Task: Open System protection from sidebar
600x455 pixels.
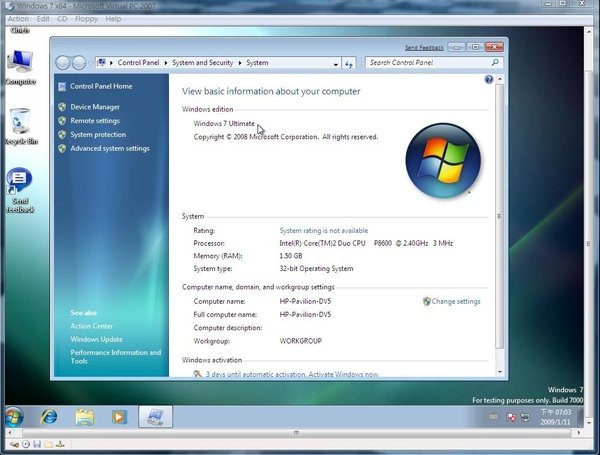Action: tap(98, 135)
